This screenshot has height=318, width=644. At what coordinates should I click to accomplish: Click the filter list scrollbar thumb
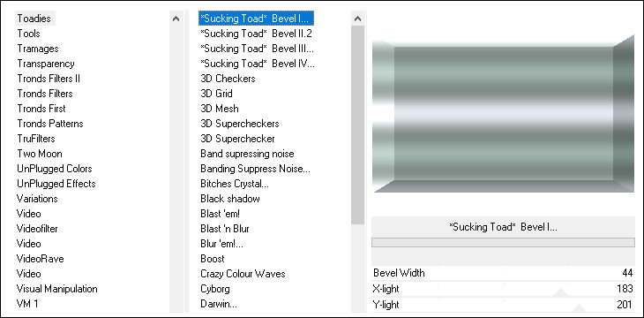358,125
